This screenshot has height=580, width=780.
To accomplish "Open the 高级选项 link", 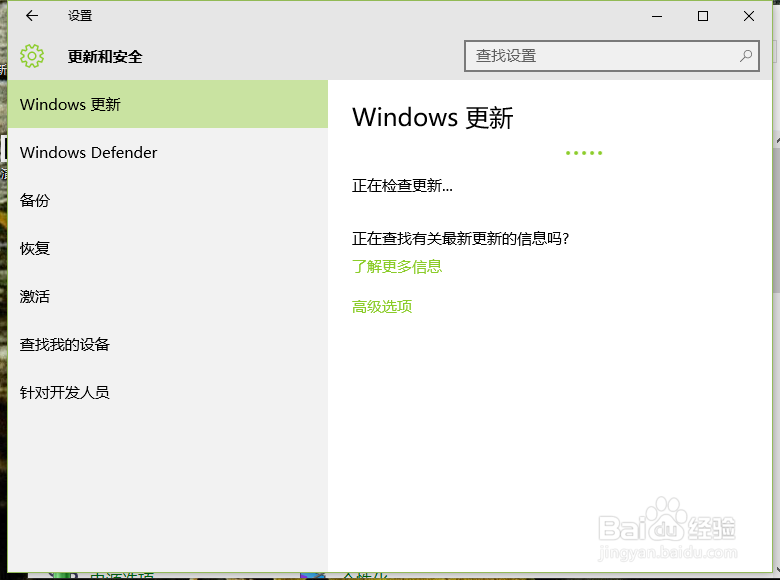I will tap(382, 306).
